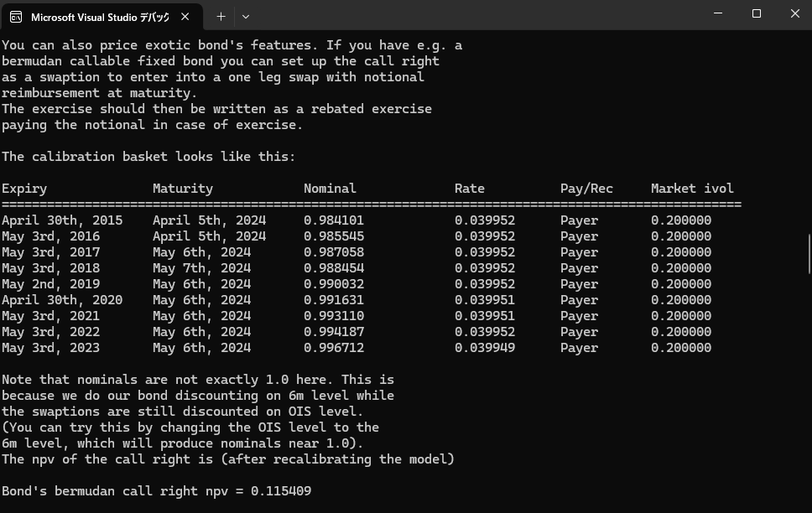Viewport: 812px width, 513px height.
Task: Close the terminal window
Action: [795, 13]
